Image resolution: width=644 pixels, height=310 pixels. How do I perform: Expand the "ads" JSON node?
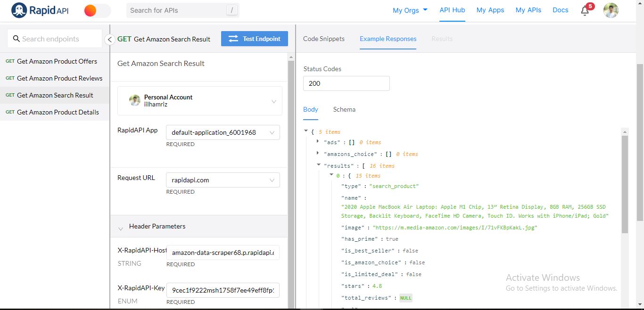(318, 142)
